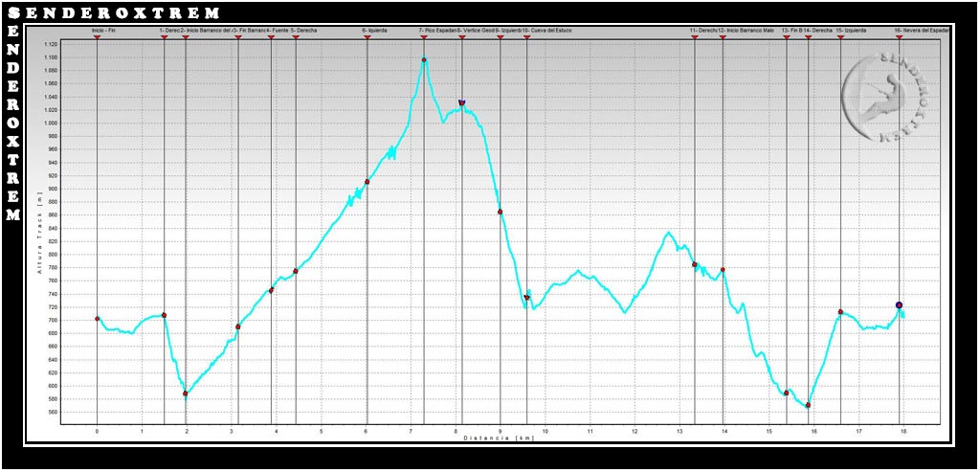Viewport: 980px width, 472px height.
Task: Click the 'Distancia [km]' axis title
Action: tap(498, 438)
